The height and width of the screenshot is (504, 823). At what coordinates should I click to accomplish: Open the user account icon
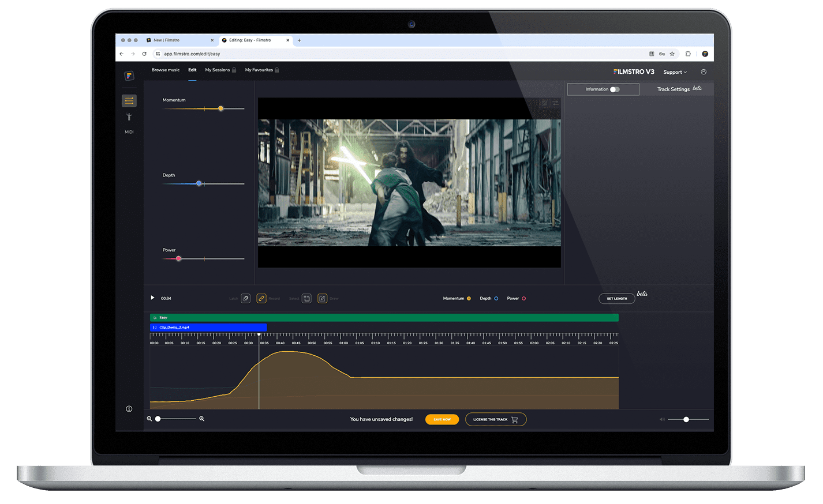pyautogui.click(x=704, y=72)
